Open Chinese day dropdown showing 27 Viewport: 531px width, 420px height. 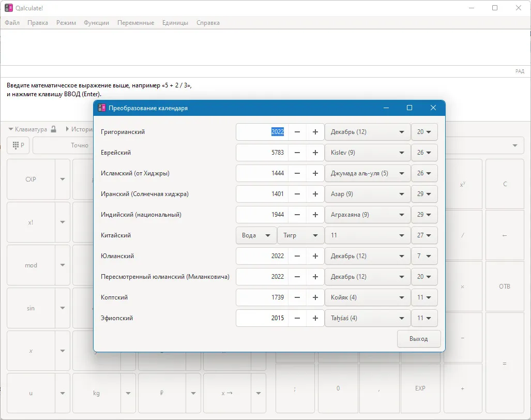tap(424, 235)
